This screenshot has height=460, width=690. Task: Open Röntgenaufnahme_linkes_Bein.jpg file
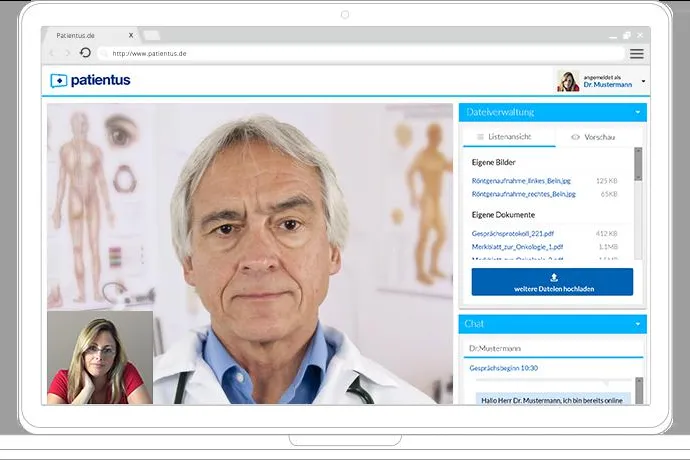click(521, 181)
